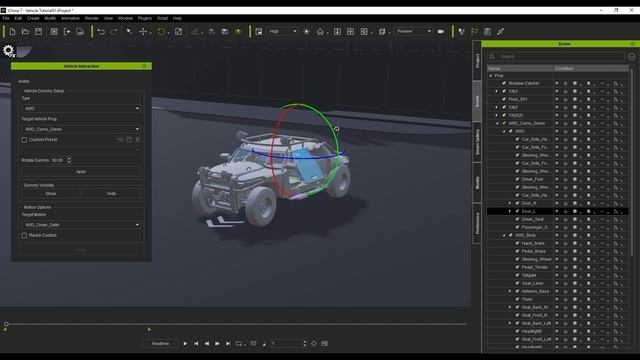Click the timeline playhead marker
This screenshot has height=360, width=640.
[6, 324]
